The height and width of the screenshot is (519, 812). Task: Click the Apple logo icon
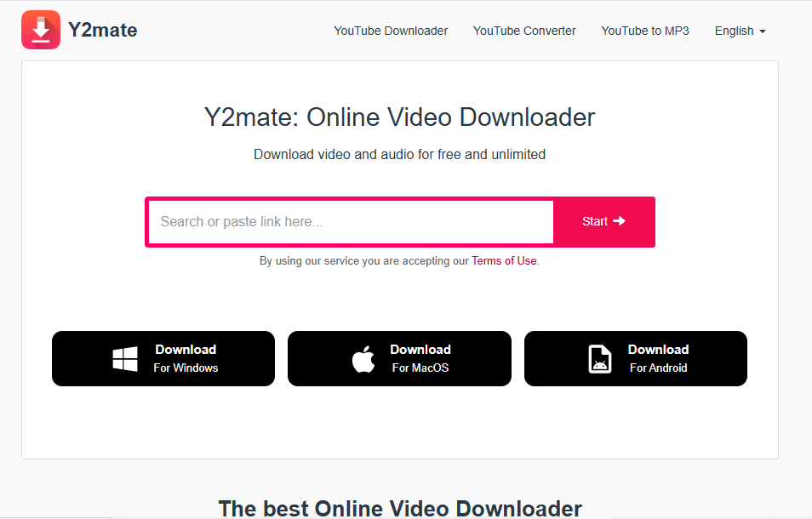[x=363, y=358]
